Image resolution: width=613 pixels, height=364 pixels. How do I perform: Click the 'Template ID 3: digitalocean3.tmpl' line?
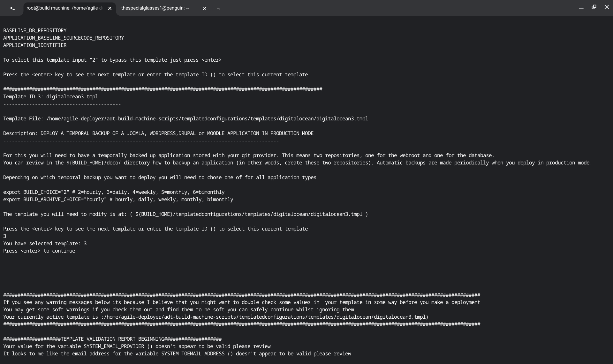click(x=50, y=97)
